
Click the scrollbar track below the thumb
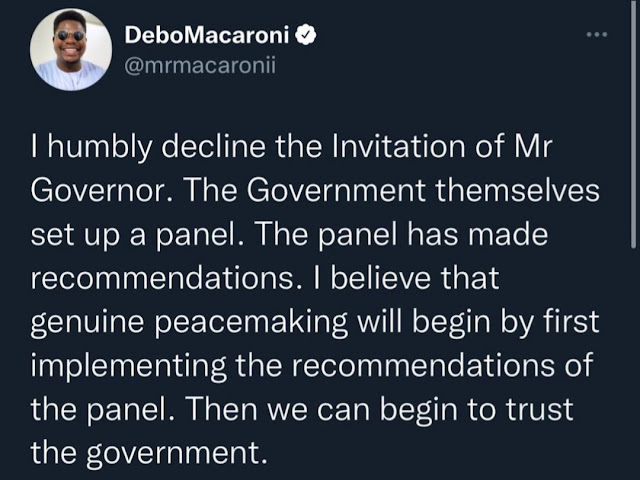pyautogui.click(x=633, y=363)
